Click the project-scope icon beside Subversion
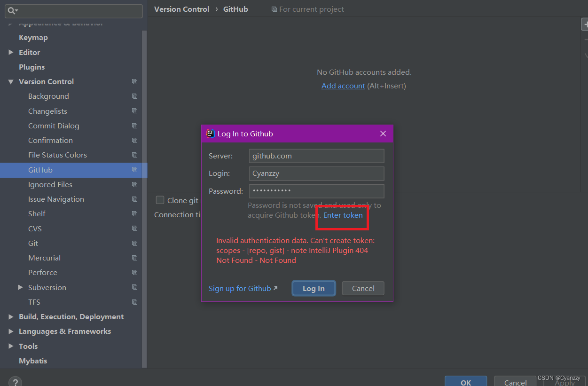 point(134,287)
